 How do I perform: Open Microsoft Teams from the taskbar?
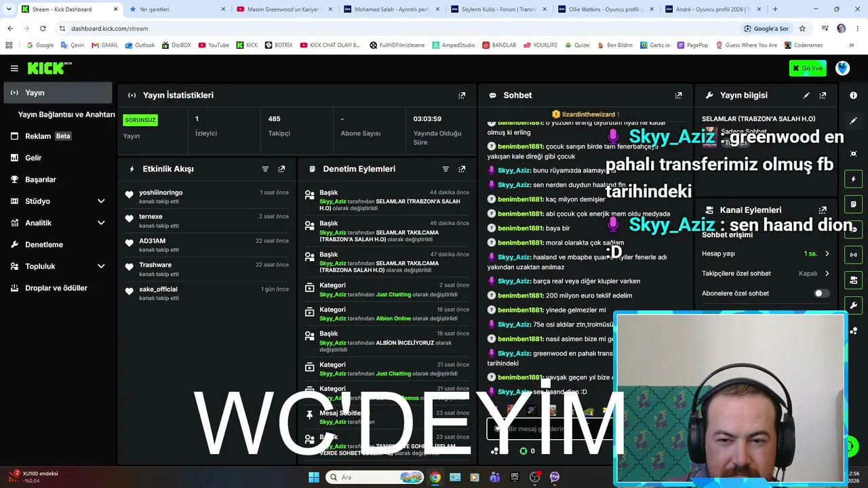click(495, 477)
